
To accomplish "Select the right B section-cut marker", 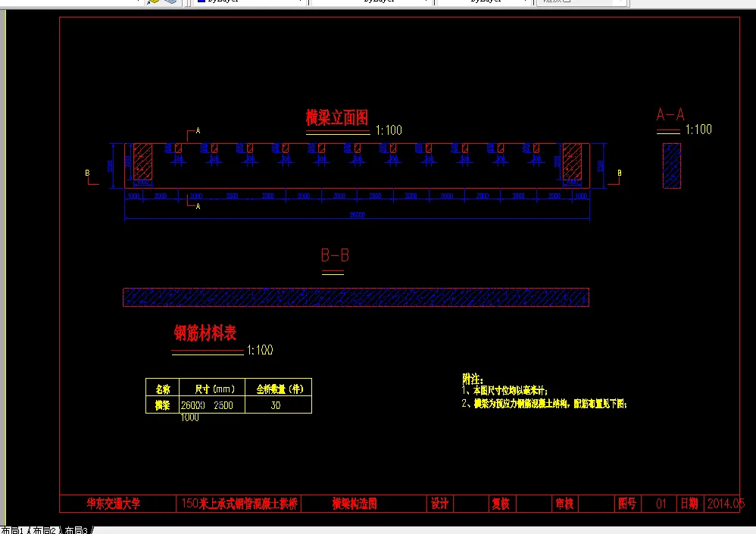I will (615, 177).
